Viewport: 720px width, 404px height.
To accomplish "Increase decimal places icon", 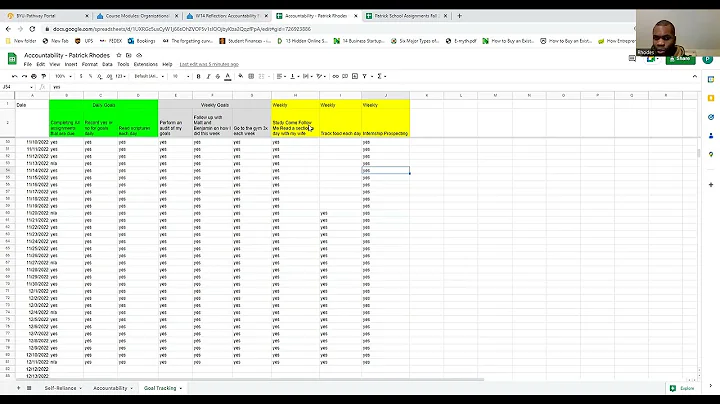I will [109, 76].
